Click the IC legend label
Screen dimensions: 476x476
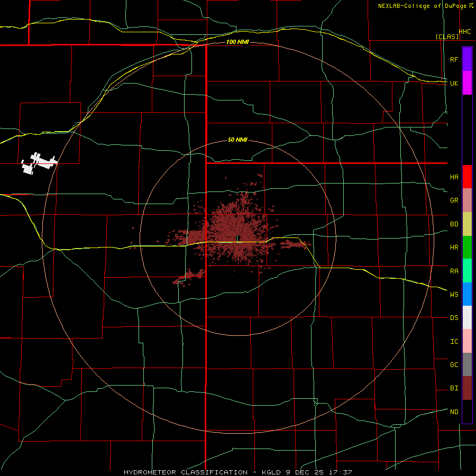tap(454, 341)
